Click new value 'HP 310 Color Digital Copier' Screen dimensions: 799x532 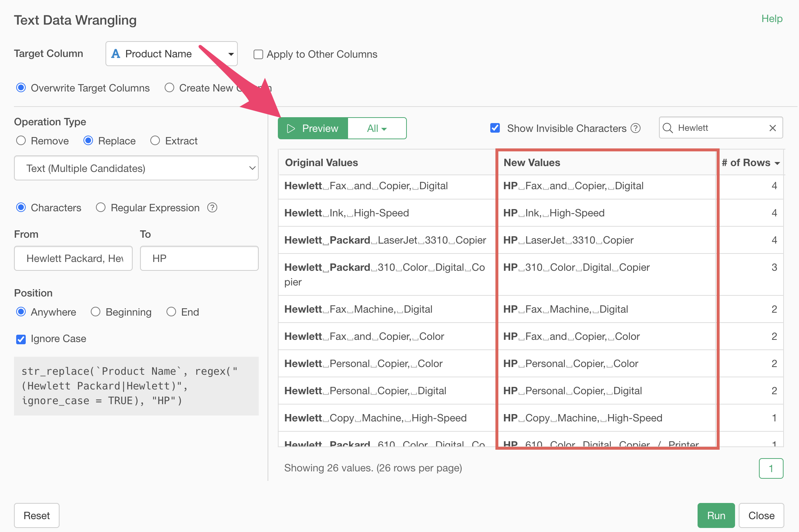click(576, 267)
